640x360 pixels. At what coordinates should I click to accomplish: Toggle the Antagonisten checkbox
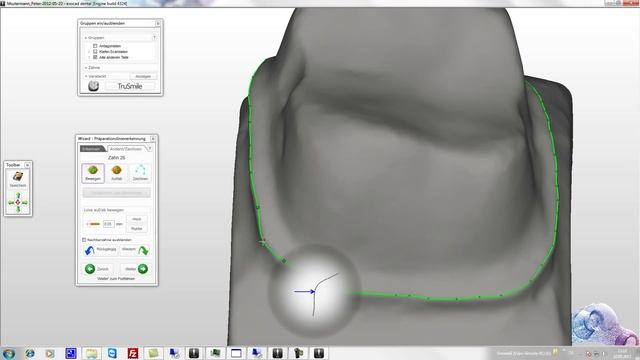95,46
